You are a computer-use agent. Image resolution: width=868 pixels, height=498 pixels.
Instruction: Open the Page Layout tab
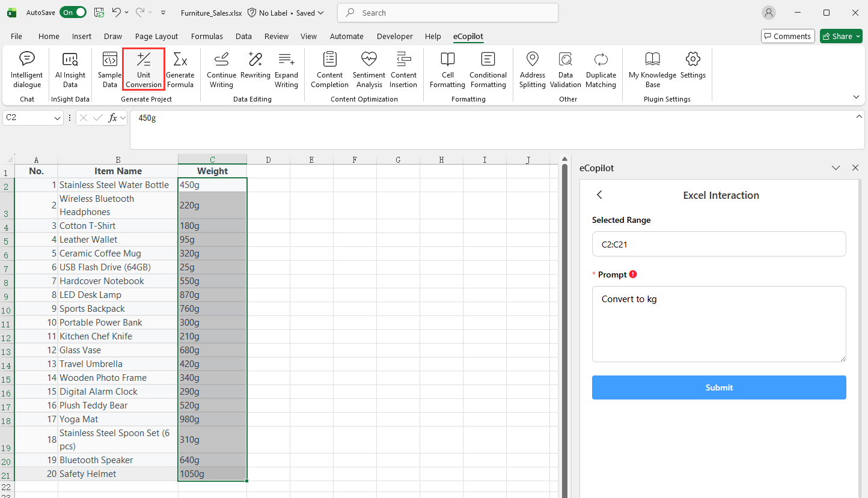point(156,36)
